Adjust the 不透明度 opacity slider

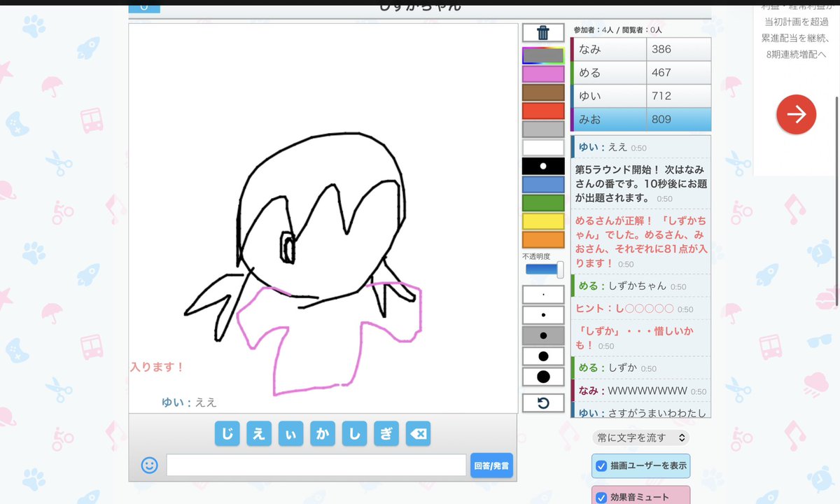click(545, 269)
